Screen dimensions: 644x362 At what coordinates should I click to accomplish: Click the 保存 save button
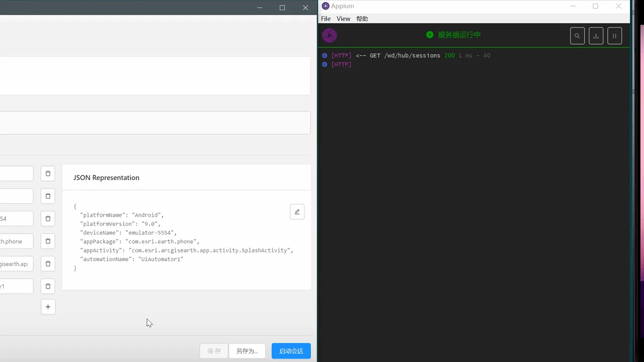click(214, 351)
